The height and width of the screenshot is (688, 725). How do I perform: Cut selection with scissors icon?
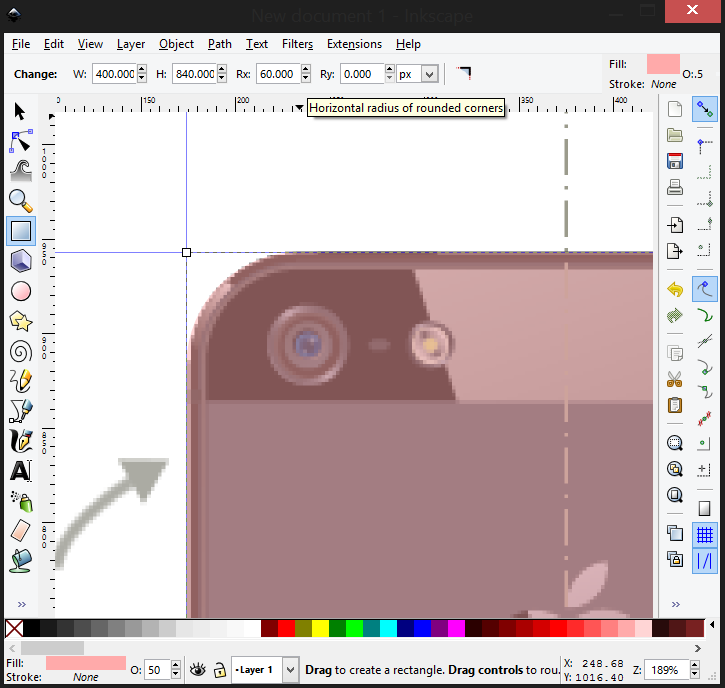tap(675, 380)
